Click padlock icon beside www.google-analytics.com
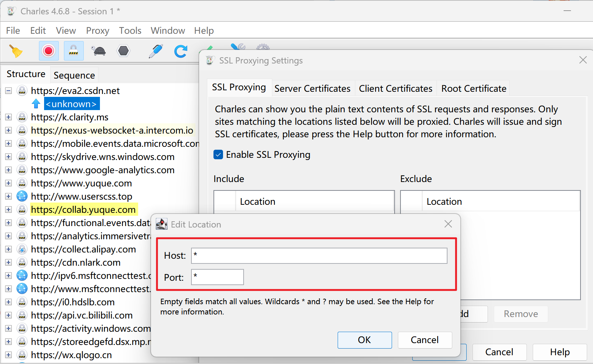The width and height of the screenshot is (593, 364). click(22, 170)
